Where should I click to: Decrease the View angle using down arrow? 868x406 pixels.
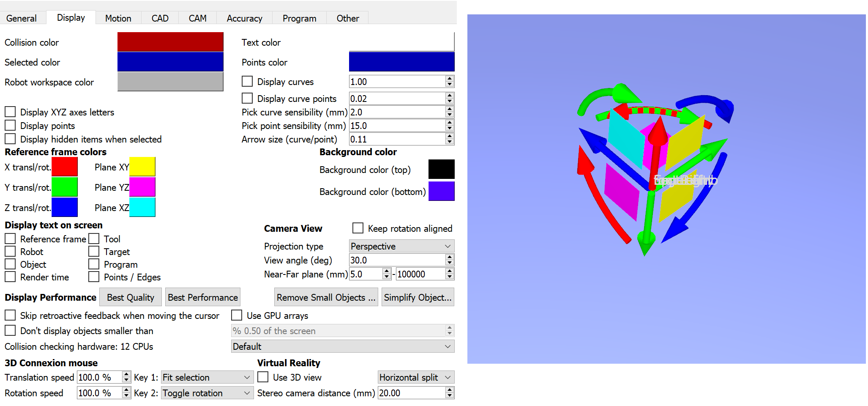click(x=450, y=263)
